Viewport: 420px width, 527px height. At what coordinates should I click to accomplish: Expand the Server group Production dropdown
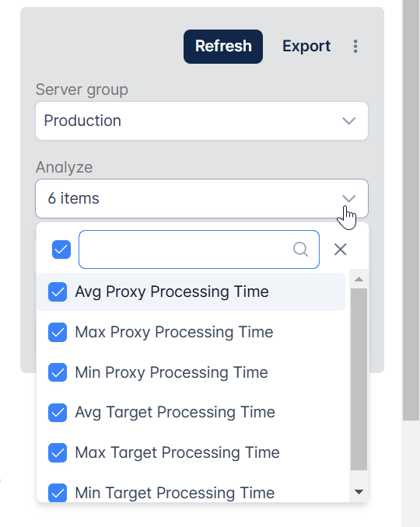pos(201,121)
